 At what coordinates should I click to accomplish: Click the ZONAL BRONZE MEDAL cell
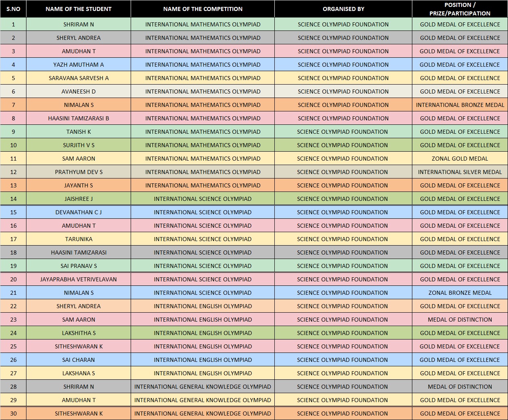pos(460,293)
